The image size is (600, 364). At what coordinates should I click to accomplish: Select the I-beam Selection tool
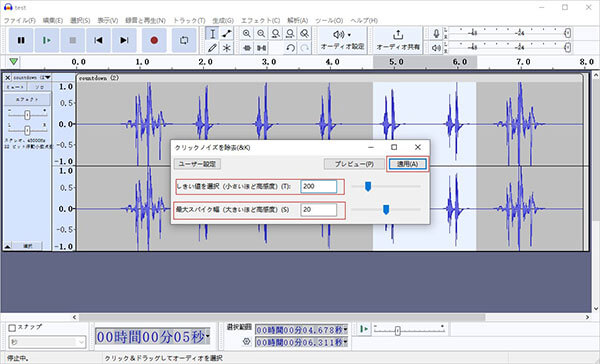tap(212, 34)
